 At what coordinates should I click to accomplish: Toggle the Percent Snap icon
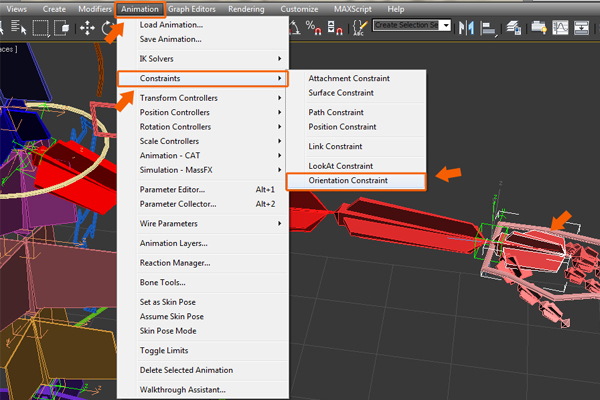(313, 28)
